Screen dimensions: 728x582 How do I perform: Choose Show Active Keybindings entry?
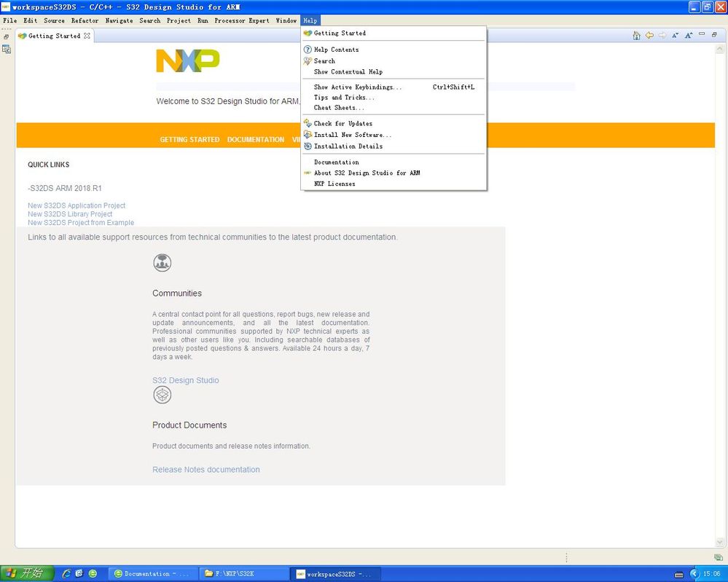[x=394, y=87]
